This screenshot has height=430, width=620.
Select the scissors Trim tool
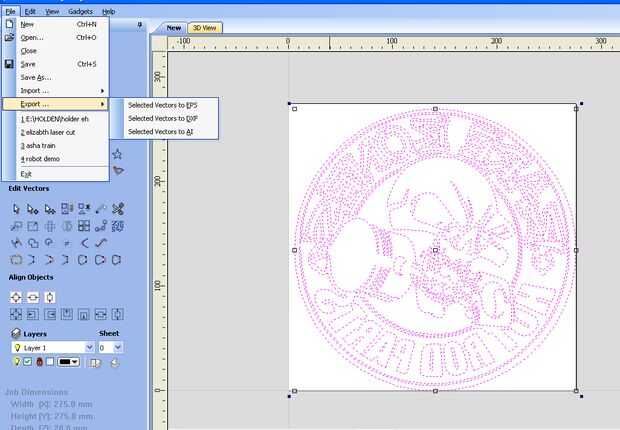click(x=118, y=208)
